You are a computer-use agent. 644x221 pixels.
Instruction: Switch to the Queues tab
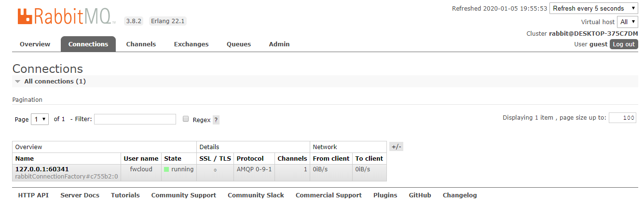click(x=239, y=44)
